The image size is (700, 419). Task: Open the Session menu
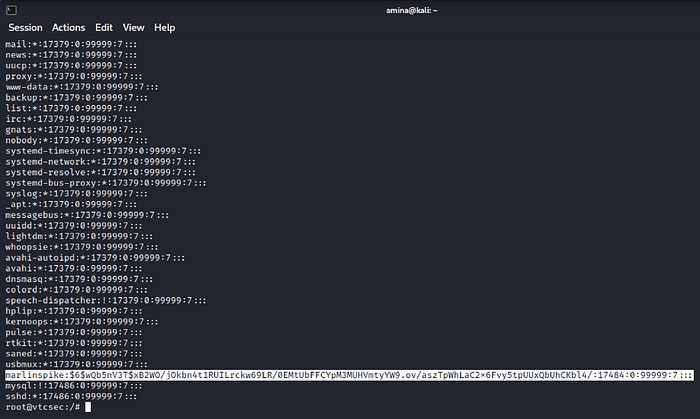pos(25,28)
